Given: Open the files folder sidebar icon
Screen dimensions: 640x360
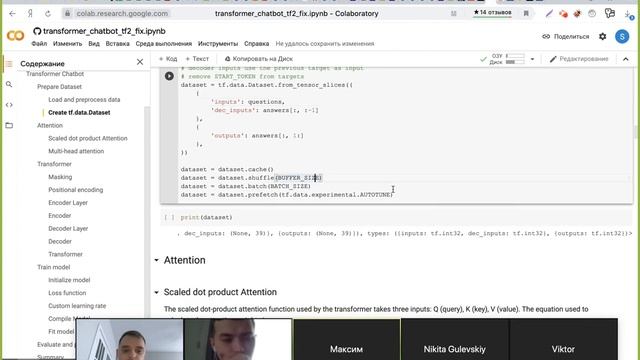Looking at the screenshot, I should coord(9,125).
